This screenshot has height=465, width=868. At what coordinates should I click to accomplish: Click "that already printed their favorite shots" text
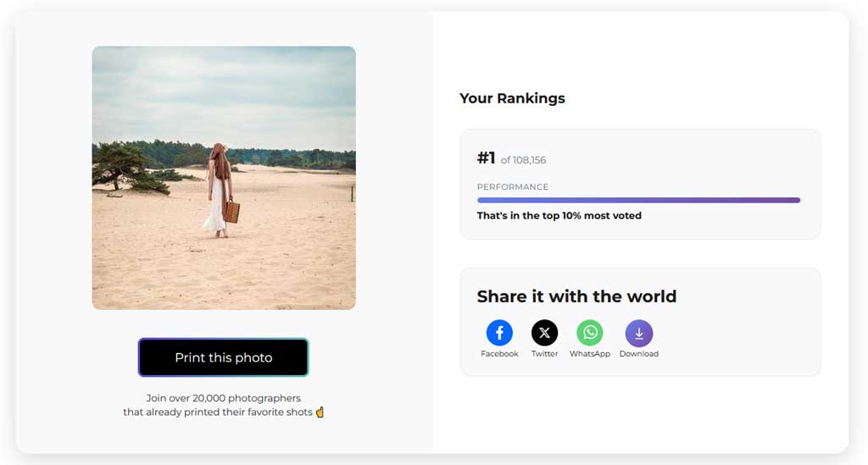(x=218, y=412)
